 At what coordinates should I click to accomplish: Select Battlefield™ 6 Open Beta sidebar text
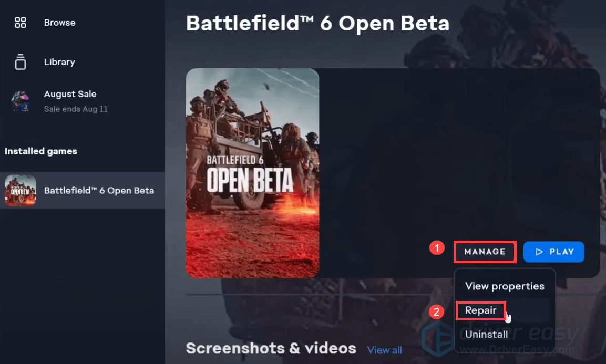click(99, 190)
